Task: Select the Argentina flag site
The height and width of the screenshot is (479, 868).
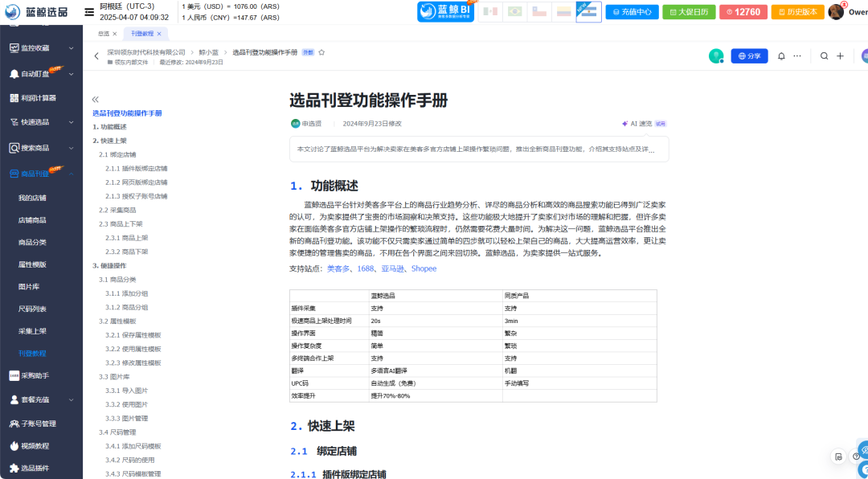Action: pyautogui.click(x=588, y=11)
